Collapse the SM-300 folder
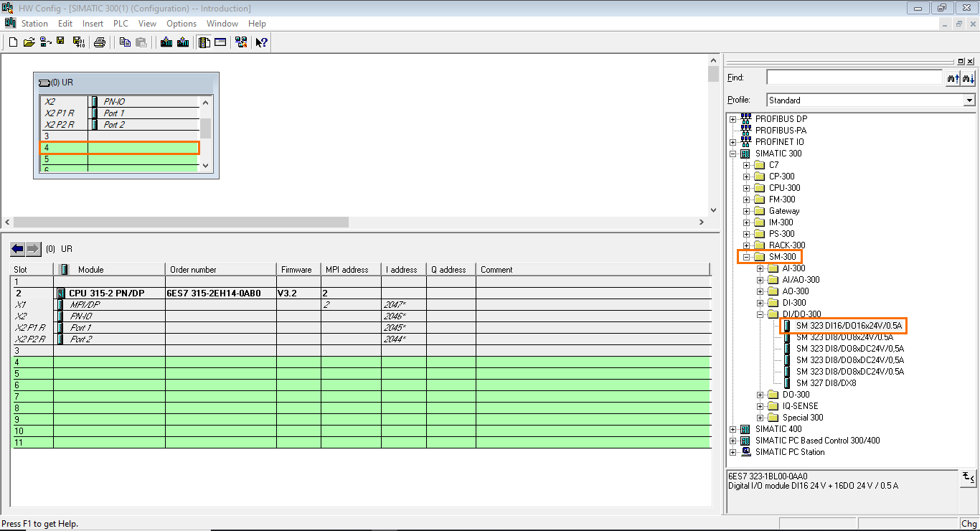Image resolution: width=980 pixels, height=531 pixels. click(746, 257)
